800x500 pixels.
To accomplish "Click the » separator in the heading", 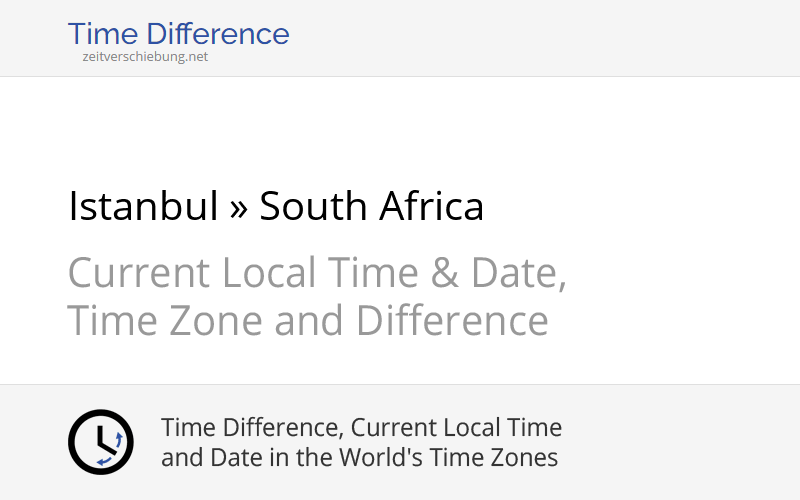I will pos(238,207).
